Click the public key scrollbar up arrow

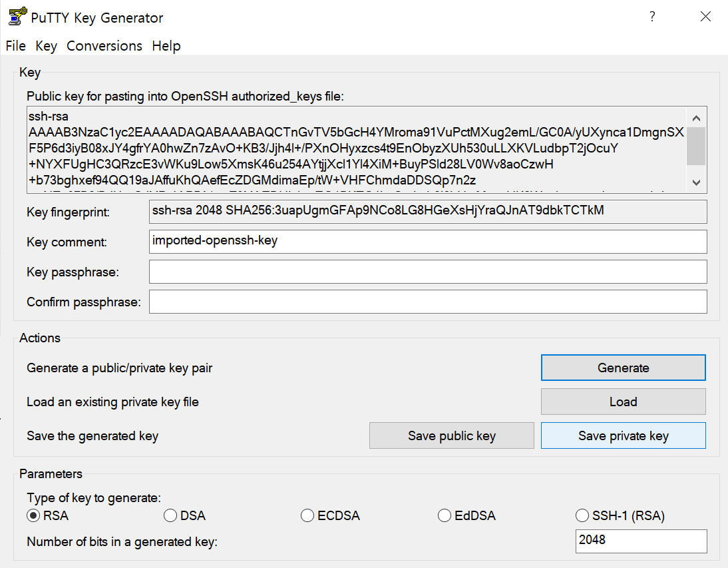(x=696, y=117)
